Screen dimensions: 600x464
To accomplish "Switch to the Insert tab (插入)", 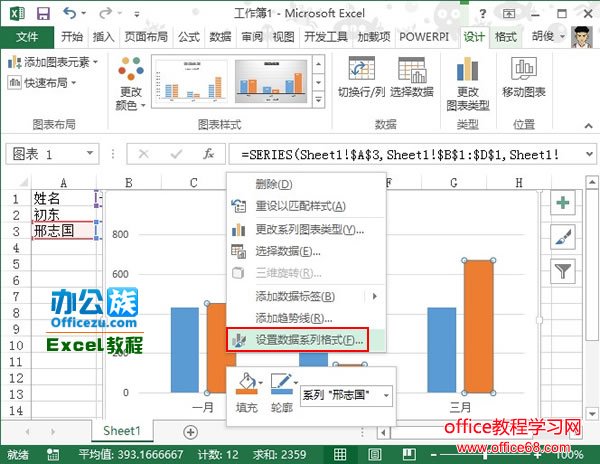I will [103, 37].
